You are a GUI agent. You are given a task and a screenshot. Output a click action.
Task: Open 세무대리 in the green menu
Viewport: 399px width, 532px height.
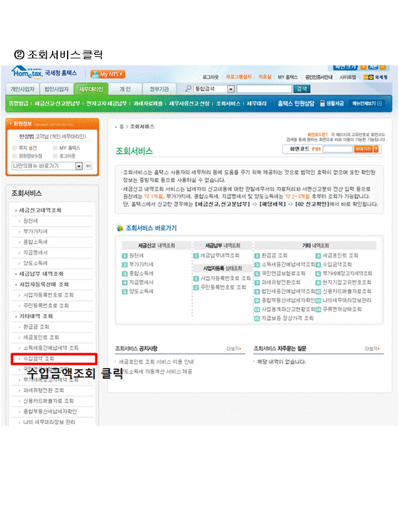256,103
